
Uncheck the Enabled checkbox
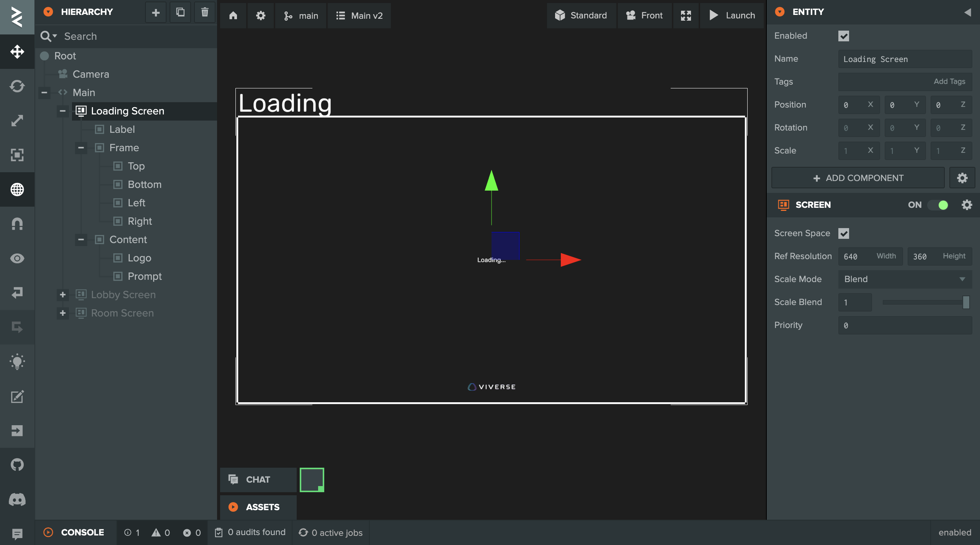(x=844, y=36)
